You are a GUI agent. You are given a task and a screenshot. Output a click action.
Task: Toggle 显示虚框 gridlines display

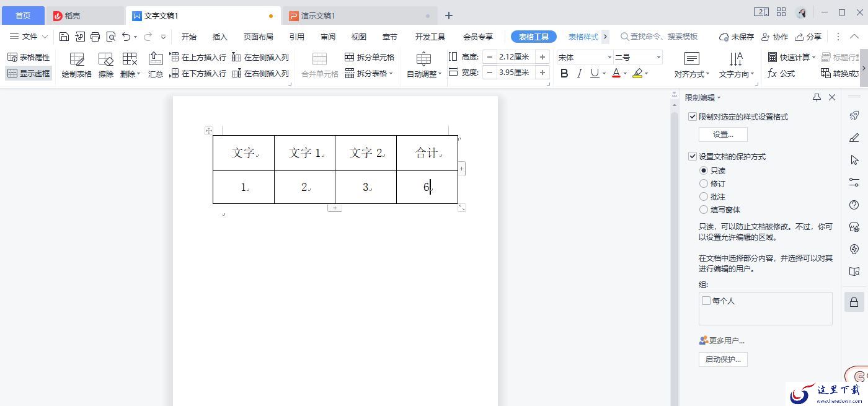(x=29, y=73)
